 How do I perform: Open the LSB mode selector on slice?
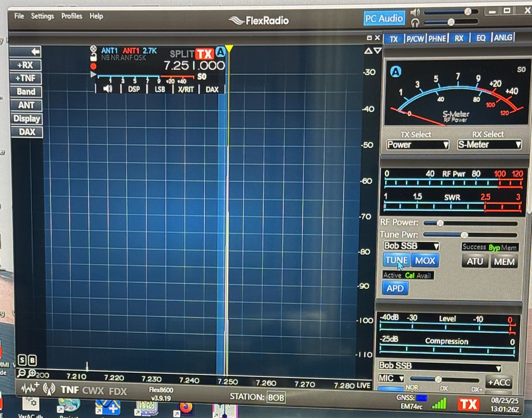click(x=160, y=89)
